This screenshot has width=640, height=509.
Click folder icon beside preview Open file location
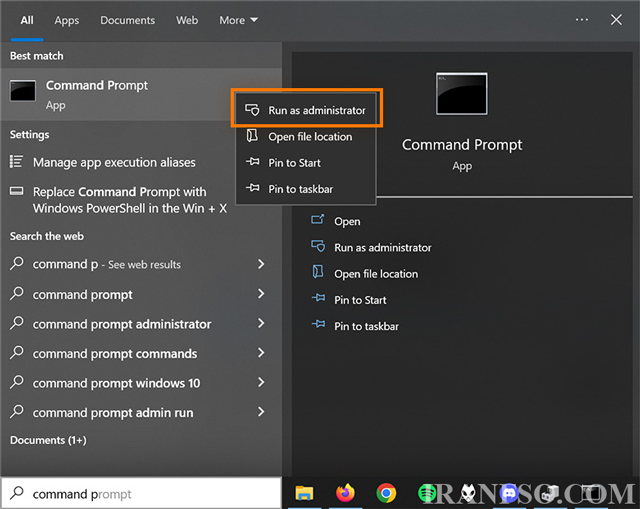(318, 272)
